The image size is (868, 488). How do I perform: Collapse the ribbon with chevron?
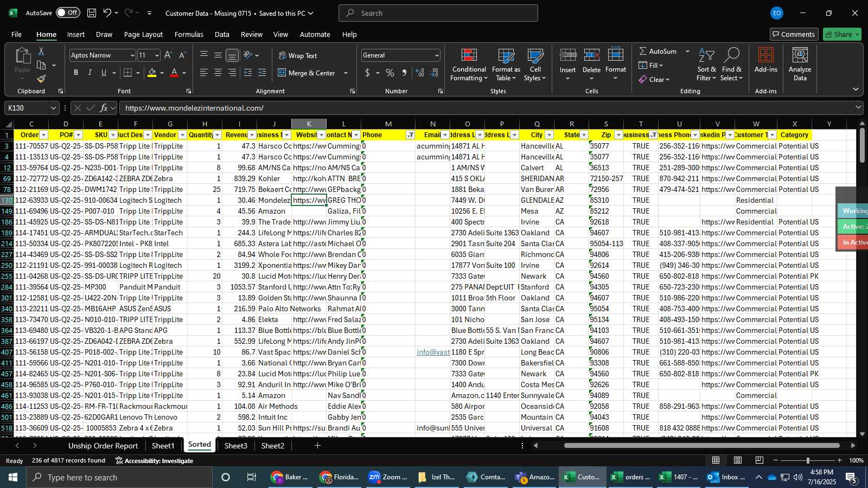click(x=856, y=89)
